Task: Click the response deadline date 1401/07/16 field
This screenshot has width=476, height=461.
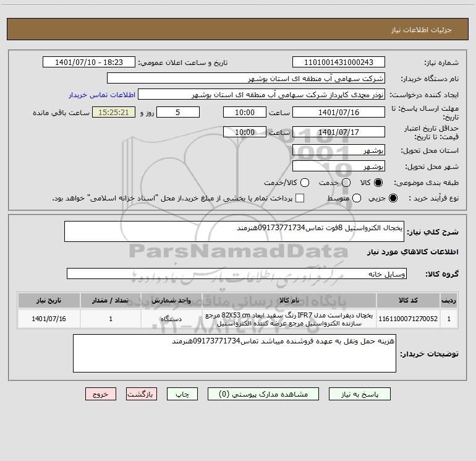Action: 339,112
